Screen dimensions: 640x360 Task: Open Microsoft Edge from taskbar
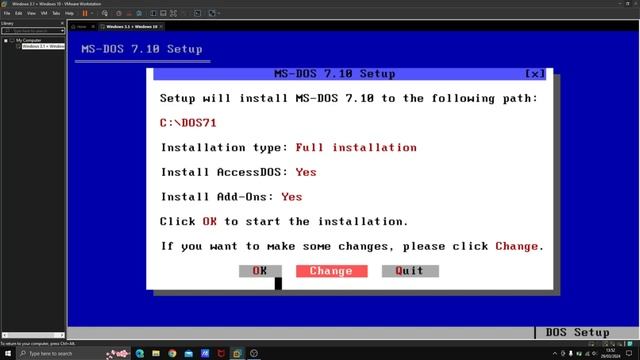click(x=140, y=353)
